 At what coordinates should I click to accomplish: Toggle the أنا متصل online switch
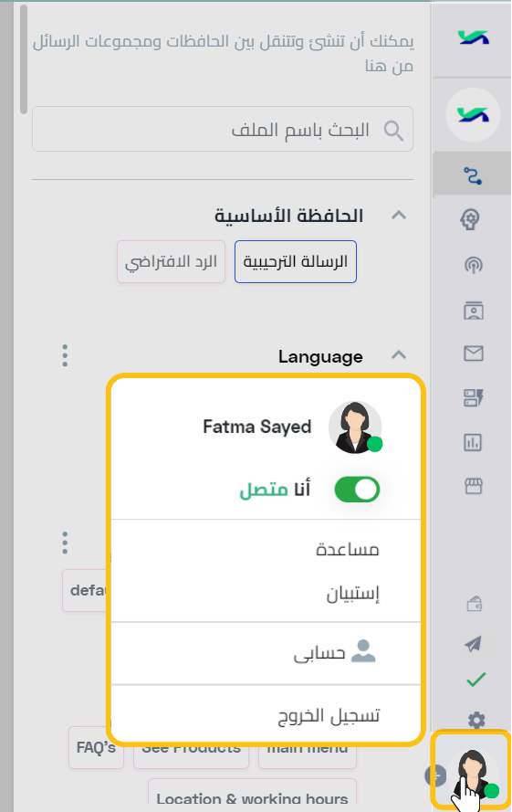click(x=357, y=490)
